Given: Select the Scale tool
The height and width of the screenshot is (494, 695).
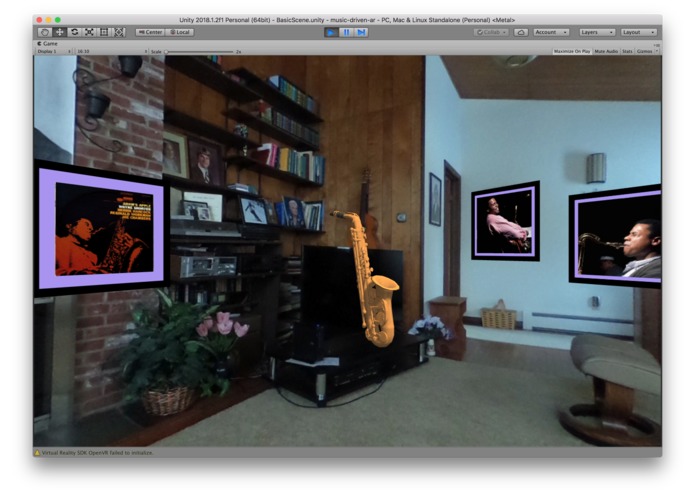Looking at the screenshot, I should tap(89, 32).
